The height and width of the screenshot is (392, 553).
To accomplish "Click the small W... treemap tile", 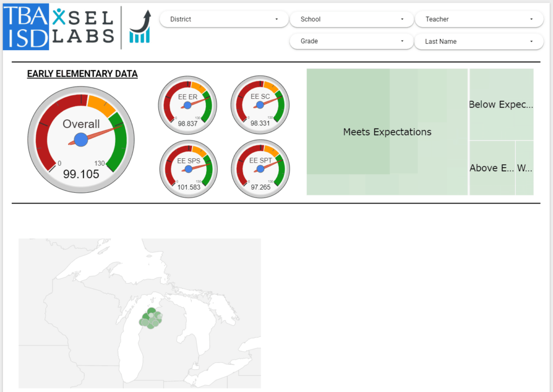I will pos(524,168).
